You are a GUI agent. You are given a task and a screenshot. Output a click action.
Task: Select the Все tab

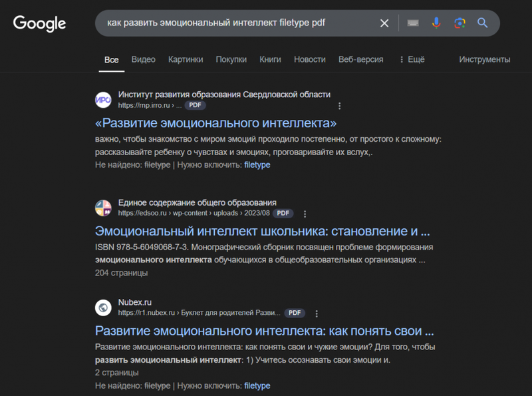(111, 60)
